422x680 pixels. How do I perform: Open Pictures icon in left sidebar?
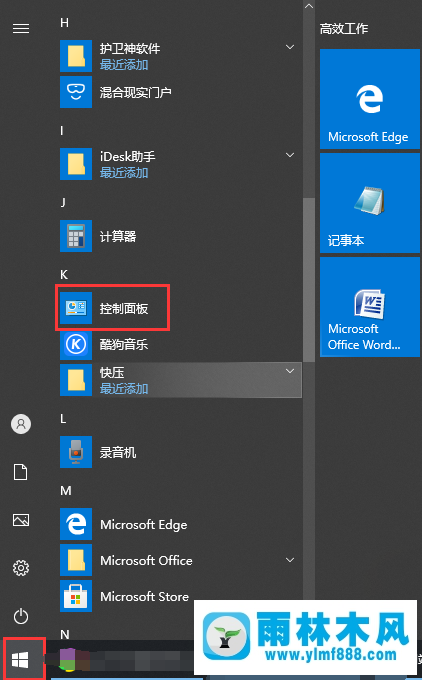tap(21, 520)
